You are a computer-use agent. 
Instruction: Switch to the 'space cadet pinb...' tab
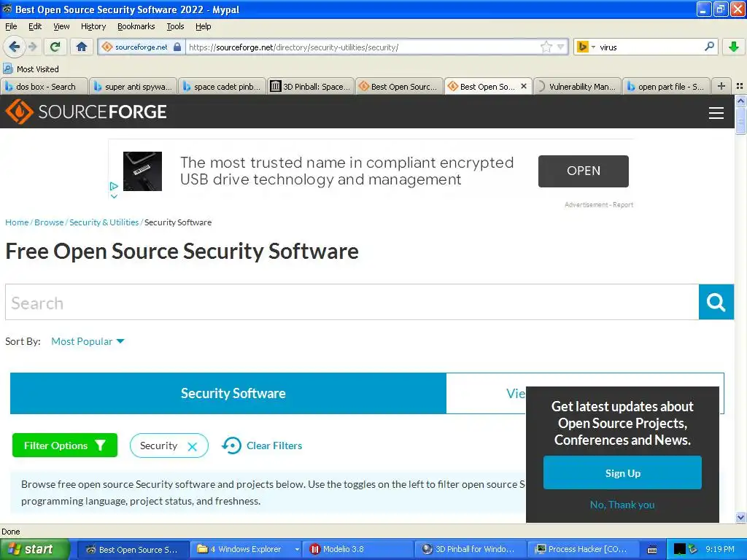click(222, 86)
